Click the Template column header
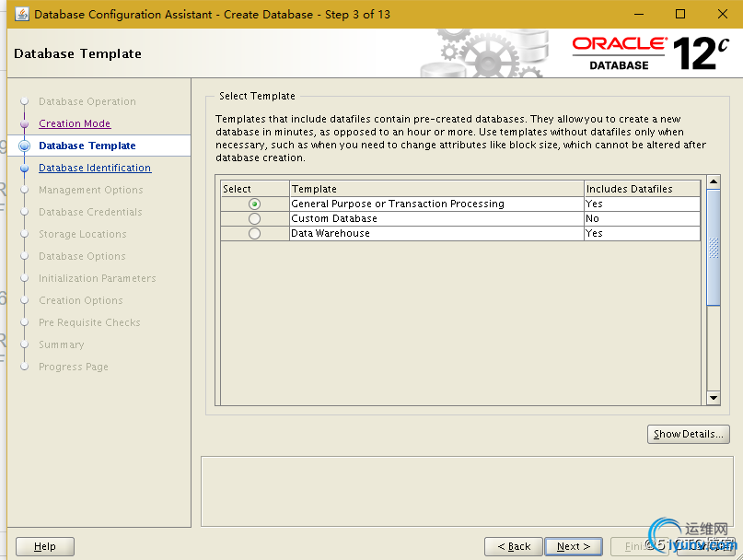This screenshot has width=743, height=560. (436, 189)
